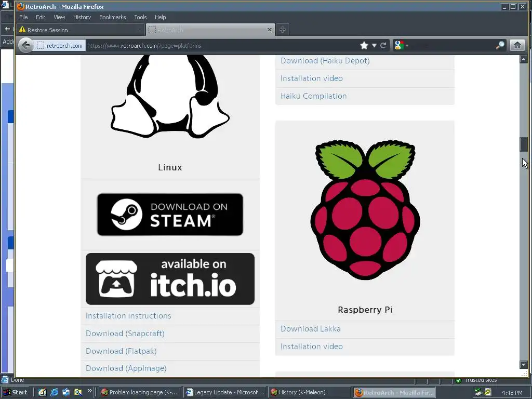Open Haiku Installation video link

pos(312,78)
